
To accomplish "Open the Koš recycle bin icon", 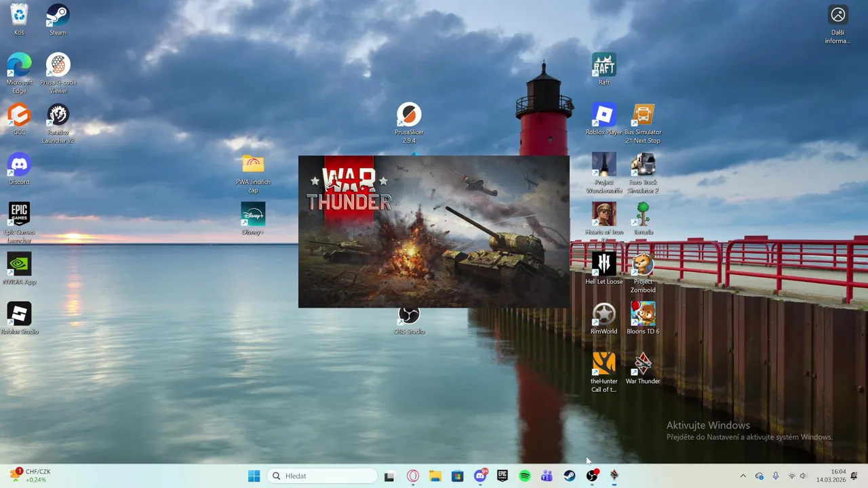I will [x=19, y=19].
